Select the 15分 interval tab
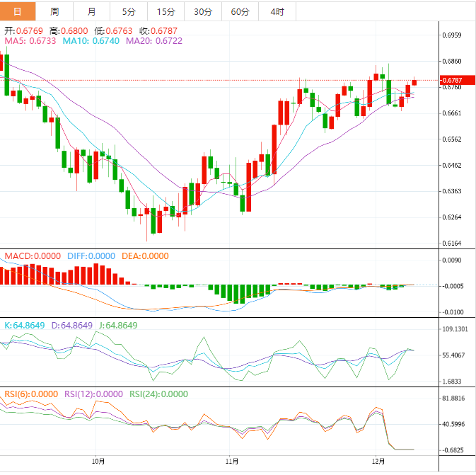This screenshot has width=476, height=475. point(166,11)
